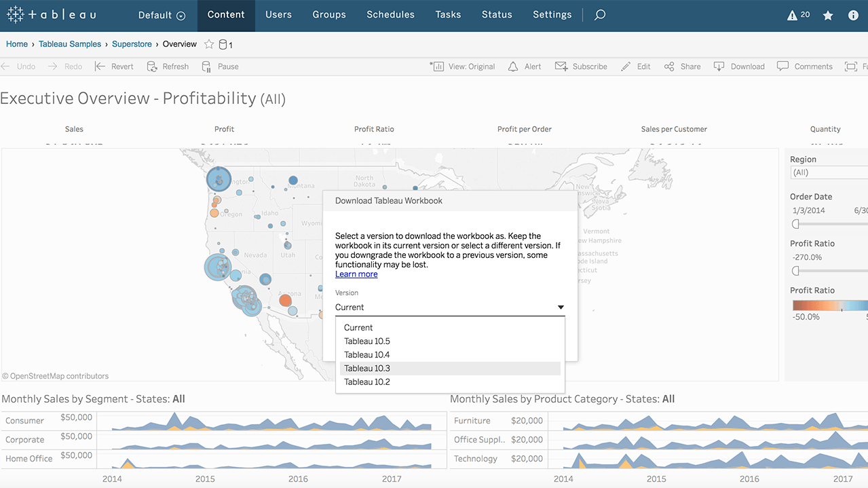Click the Tableau logo
The image size is (868, 488).
tap(52, 14)
